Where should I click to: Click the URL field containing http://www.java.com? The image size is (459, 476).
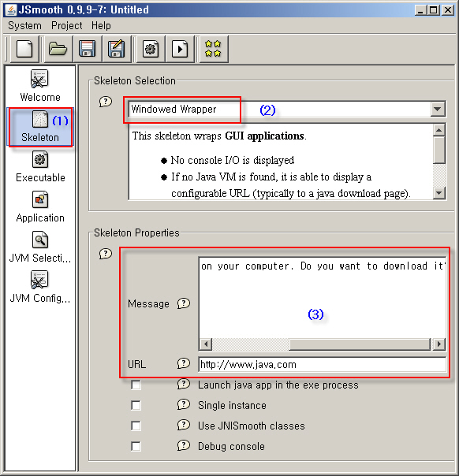[x=322, y=364]
